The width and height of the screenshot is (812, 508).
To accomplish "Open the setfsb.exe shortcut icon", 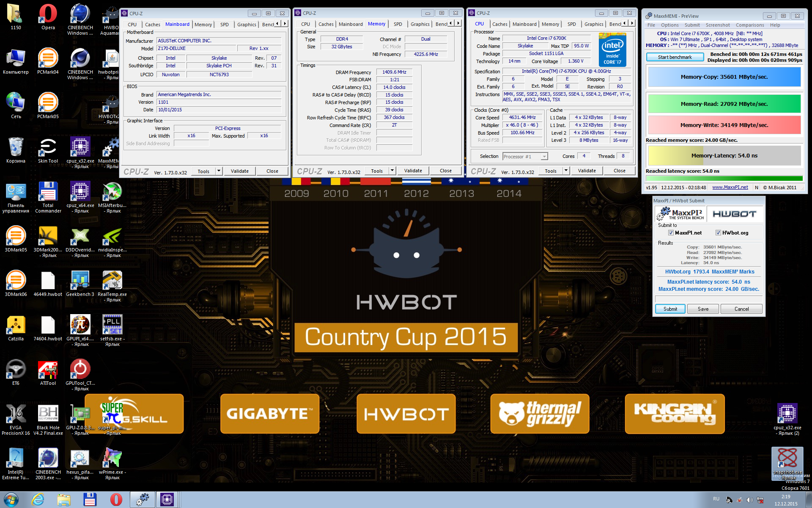I will pyautogui.click(x=112, y=331).
